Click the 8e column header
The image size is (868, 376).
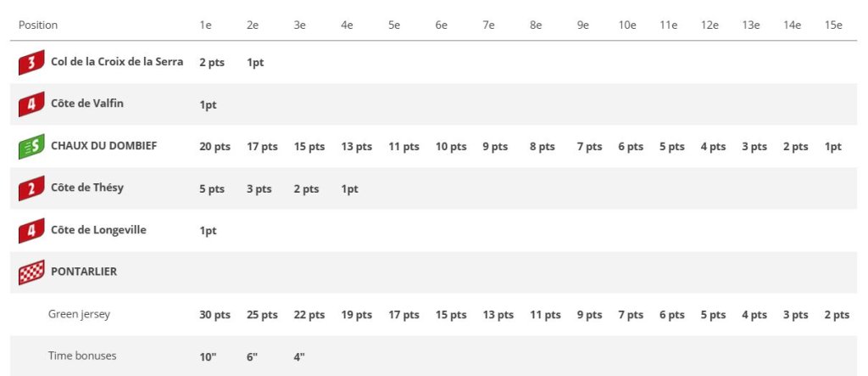click(x=536, y=25)
